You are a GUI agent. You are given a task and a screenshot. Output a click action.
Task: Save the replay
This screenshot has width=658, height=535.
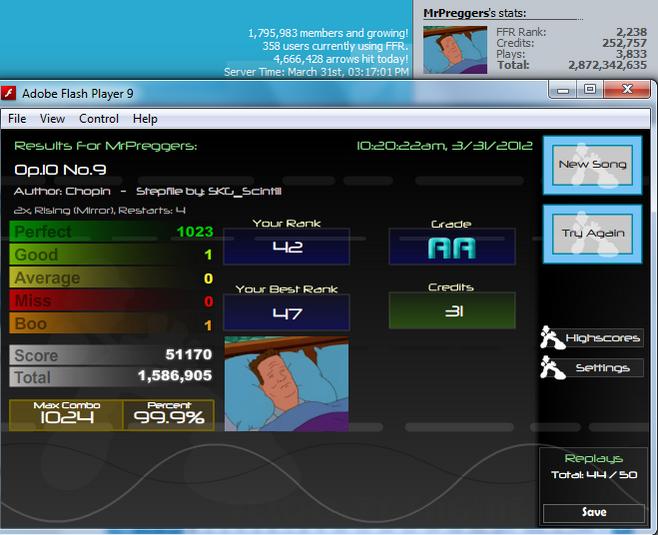pyautogui.click(x=594, y=512)
